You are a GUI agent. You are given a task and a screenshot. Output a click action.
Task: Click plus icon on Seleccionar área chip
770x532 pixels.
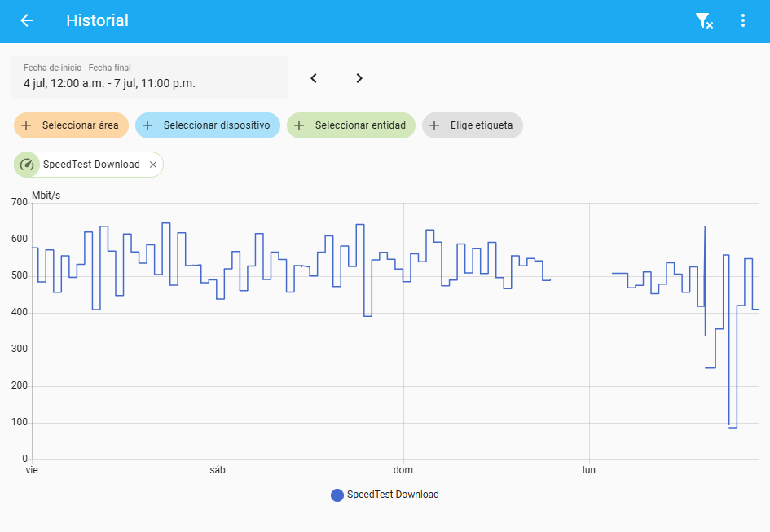point(27,125)
